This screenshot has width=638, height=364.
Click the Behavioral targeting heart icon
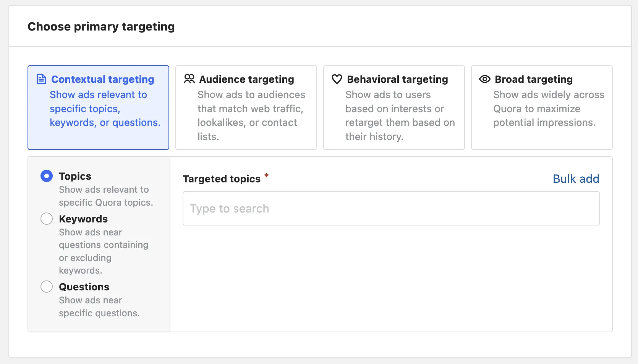[x=337, y=79]
